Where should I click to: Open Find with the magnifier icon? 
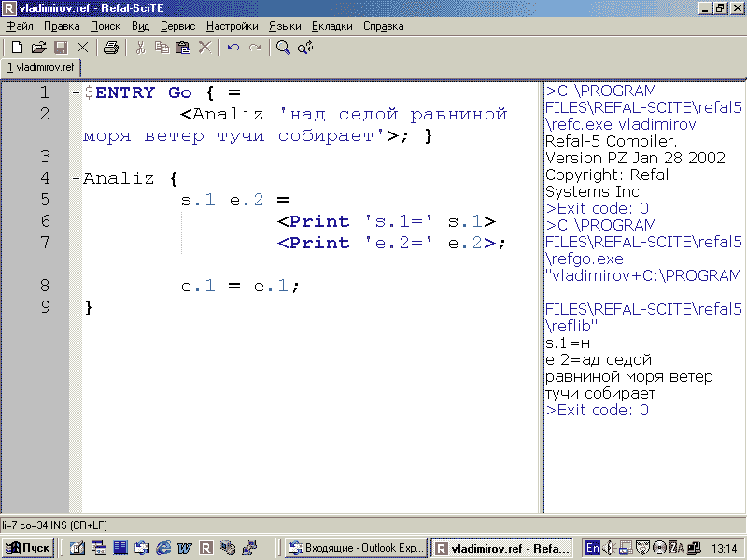click(283, 48)
